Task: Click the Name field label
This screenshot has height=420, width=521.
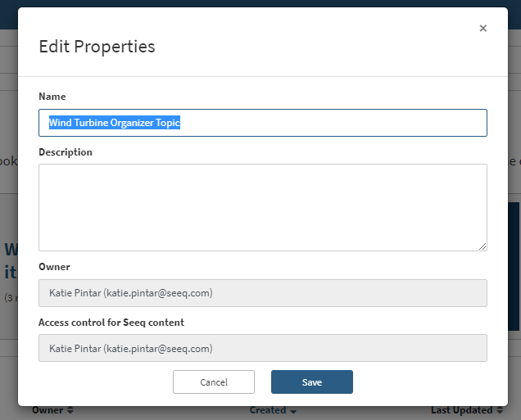Action: (x=52, y=97)
